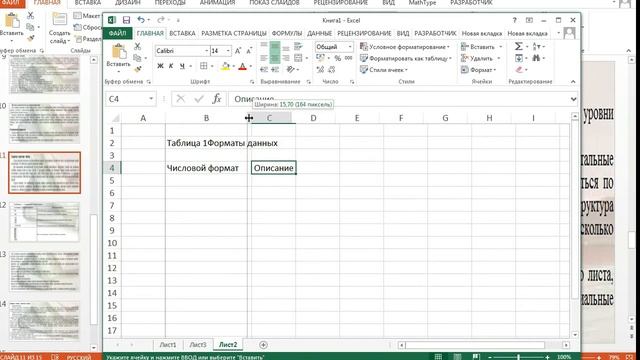This screenshot has height=360, width=640.
Task: Apply comma thousands separator style
Action: 348,58
